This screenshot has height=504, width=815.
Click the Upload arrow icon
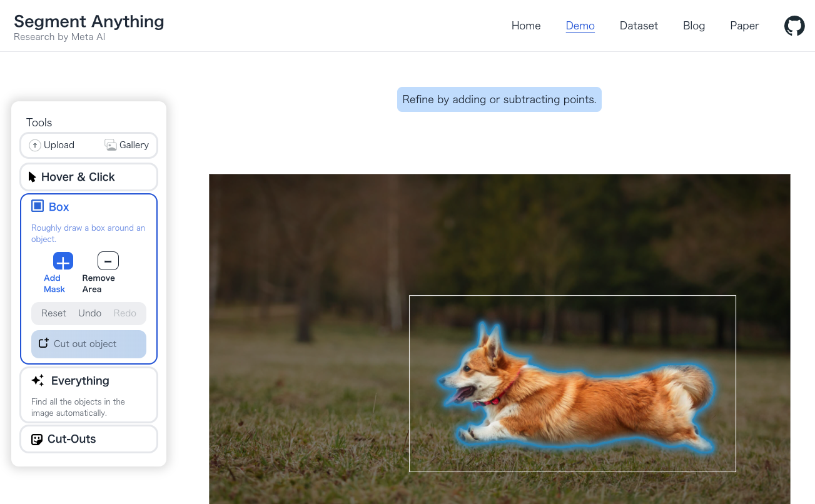tap(35, 145)
